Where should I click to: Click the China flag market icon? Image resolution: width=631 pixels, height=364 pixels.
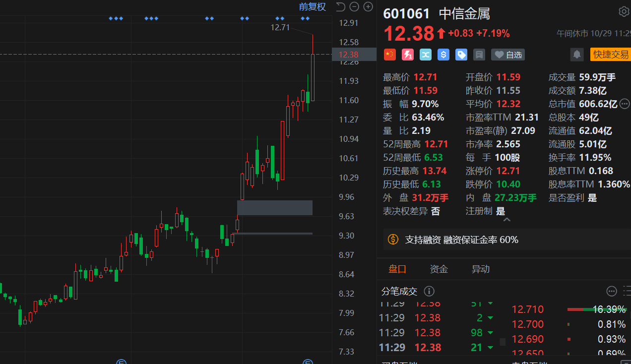(x=390, y=55)
